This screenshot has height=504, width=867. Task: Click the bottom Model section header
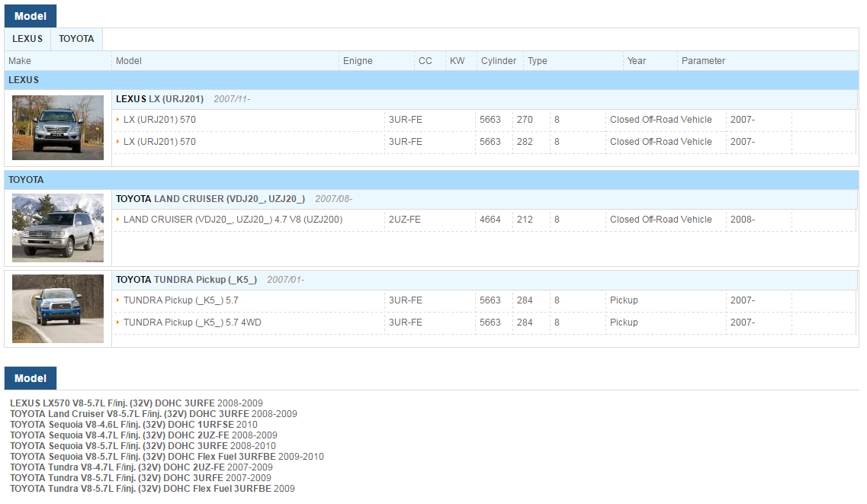coord(31,378)
